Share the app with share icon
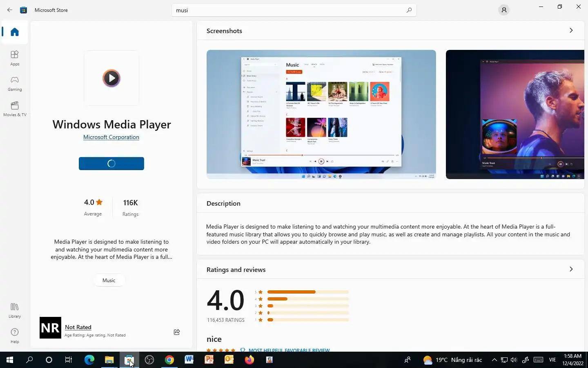588x368 pixels. point(177,332)
